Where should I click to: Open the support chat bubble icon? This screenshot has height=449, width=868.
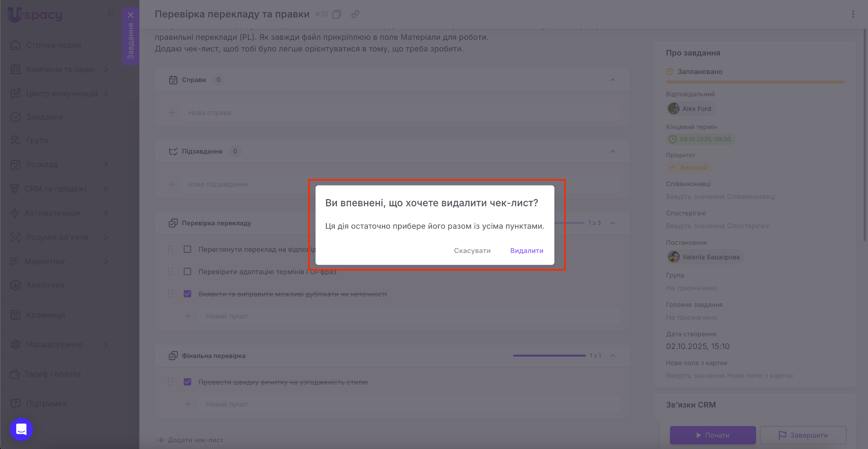coord(21,429)
